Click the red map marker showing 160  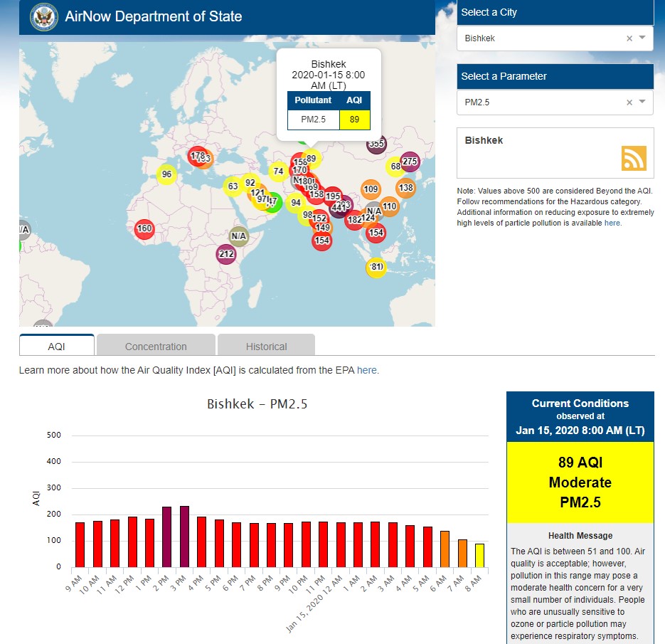pos(144,229)
